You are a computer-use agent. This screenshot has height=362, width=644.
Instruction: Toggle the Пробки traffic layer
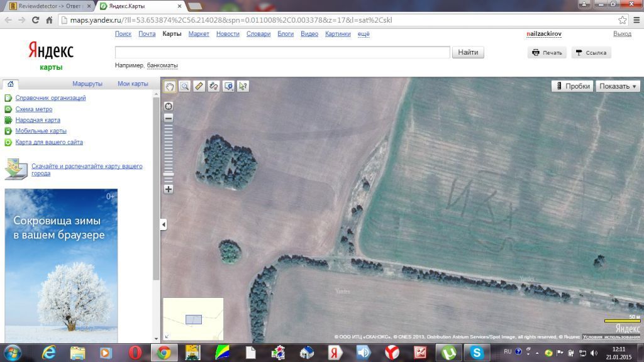(572, 86)
